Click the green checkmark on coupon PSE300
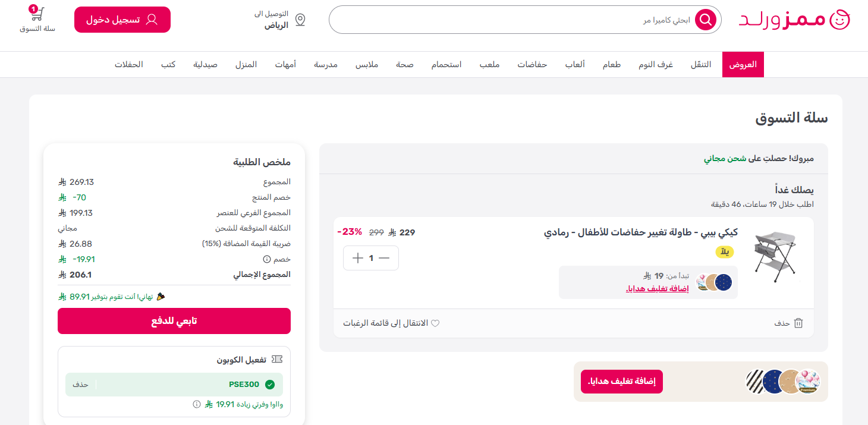Viewport: 868px width, 425px height. tap(272, 384)
